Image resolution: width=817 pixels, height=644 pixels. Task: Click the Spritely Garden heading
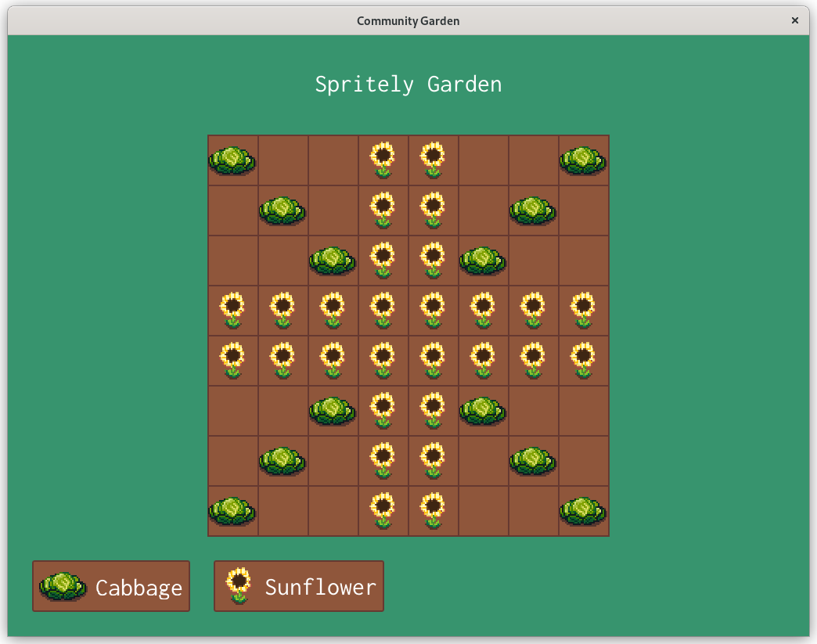click(408, 85)
